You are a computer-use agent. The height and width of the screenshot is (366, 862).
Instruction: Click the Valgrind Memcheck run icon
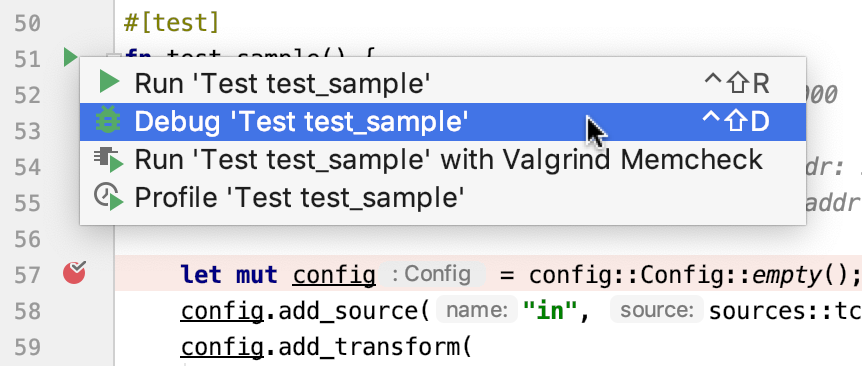tap(108, 159)
